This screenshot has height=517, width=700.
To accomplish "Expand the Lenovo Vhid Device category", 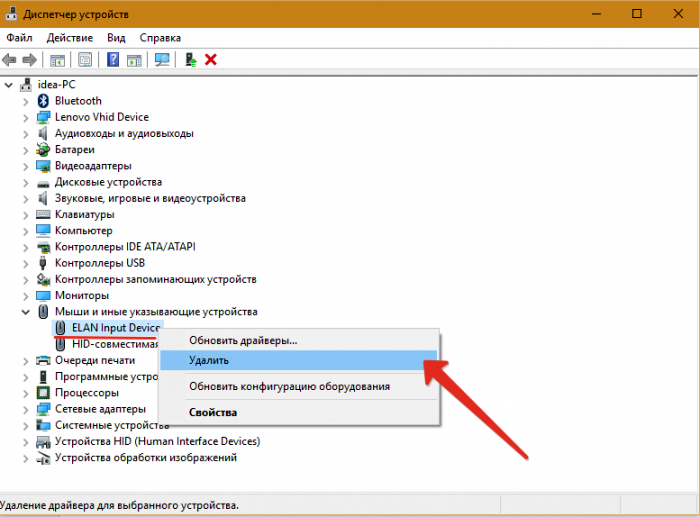I will tap(26, 118).
